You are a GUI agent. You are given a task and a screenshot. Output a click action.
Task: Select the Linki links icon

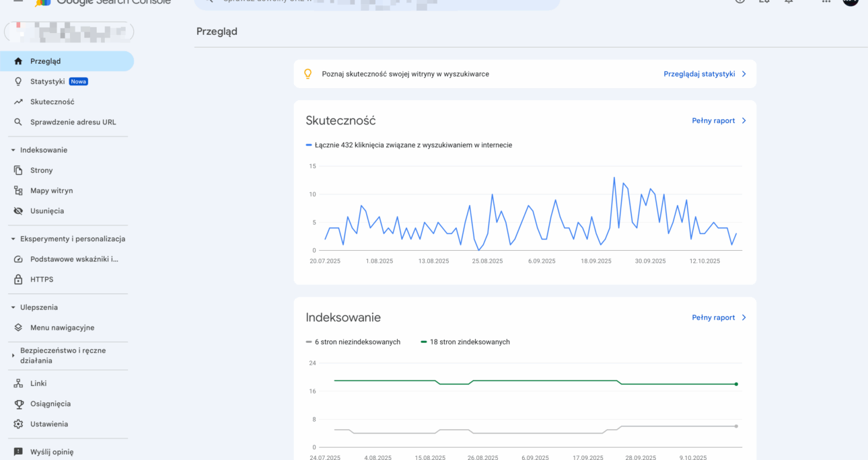pos(17,383)
